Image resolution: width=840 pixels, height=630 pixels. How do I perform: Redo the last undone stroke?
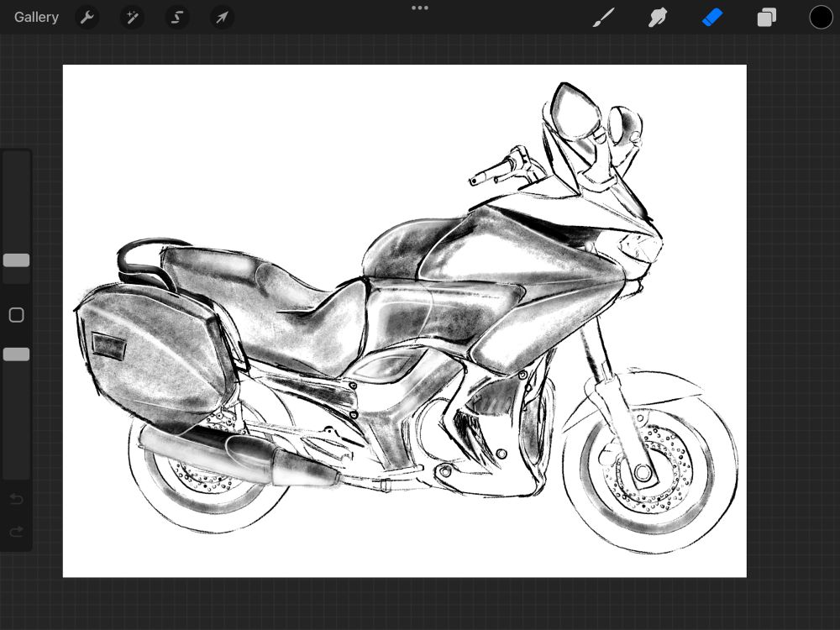pyautogui.click(x=16, y=532)
